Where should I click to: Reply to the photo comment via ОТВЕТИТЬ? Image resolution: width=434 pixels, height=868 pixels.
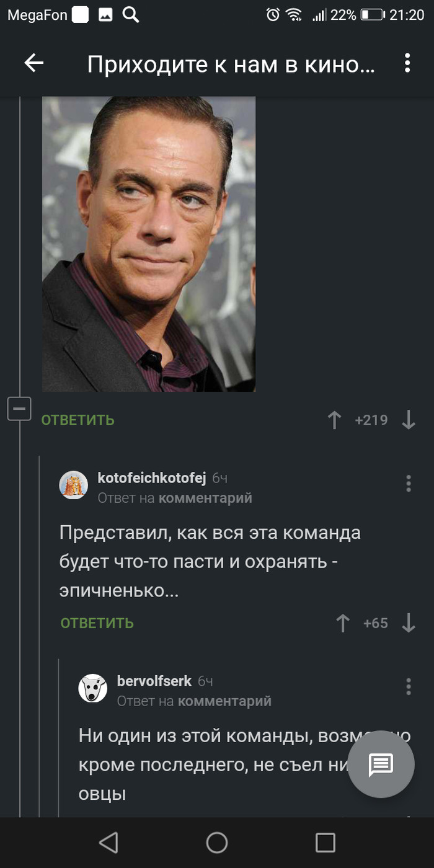[x=78, y=420]
